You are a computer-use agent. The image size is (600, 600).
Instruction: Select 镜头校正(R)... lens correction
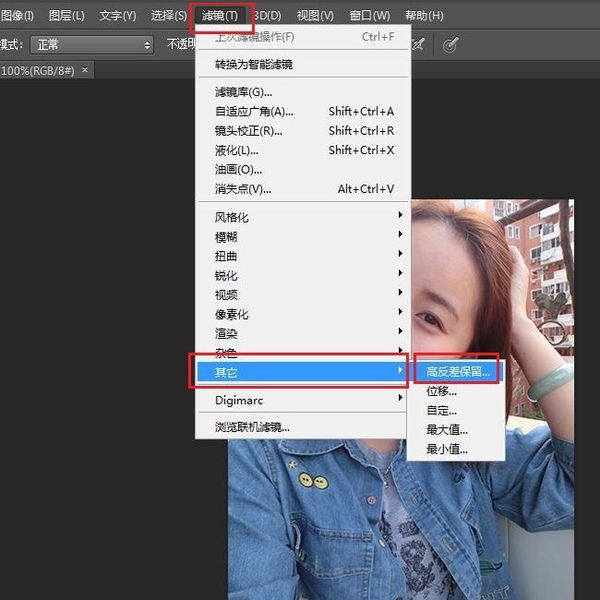(248, 131)
